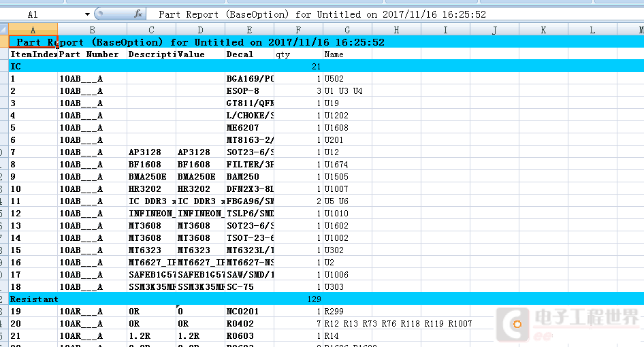Click the U1608 name cell

(x=347, y=127)
